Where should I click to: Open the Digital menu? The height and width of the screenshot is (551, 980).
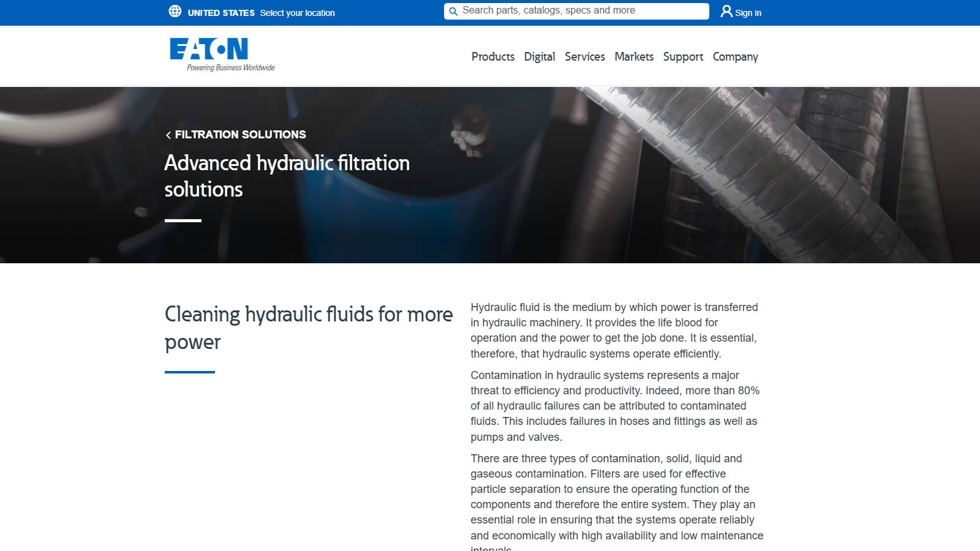pyautogui.click(x=539, y=57)
